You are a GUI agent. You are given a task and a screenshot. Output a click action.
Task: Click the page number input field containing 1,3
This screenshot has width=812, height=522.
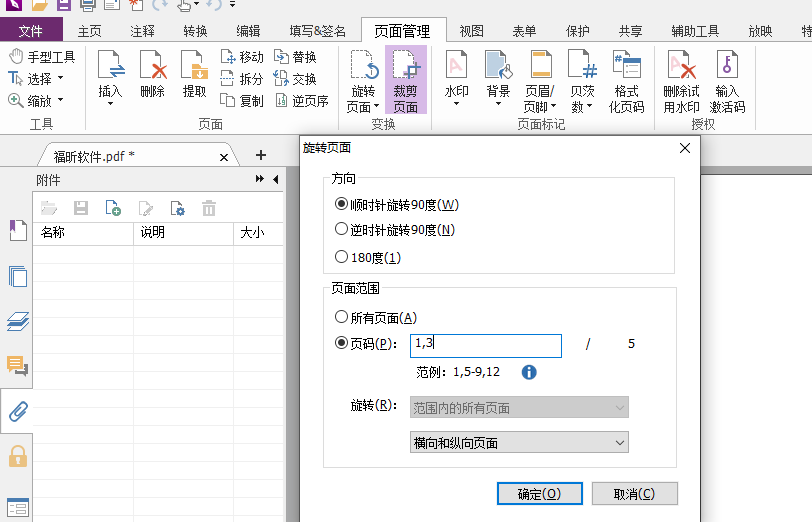click(486, 346)
